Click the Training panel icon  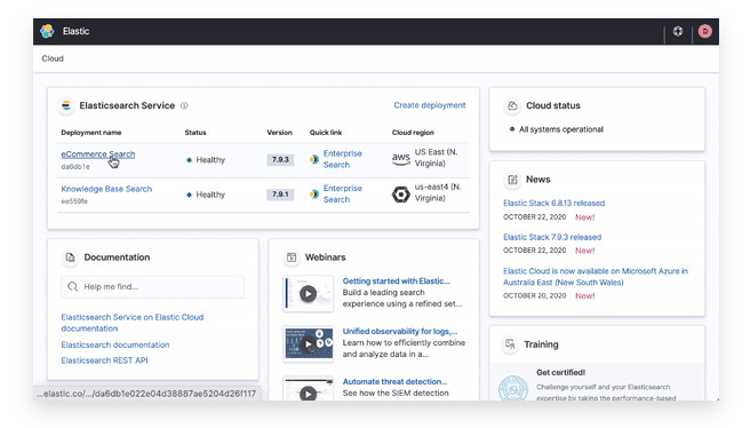pos(510,344)
